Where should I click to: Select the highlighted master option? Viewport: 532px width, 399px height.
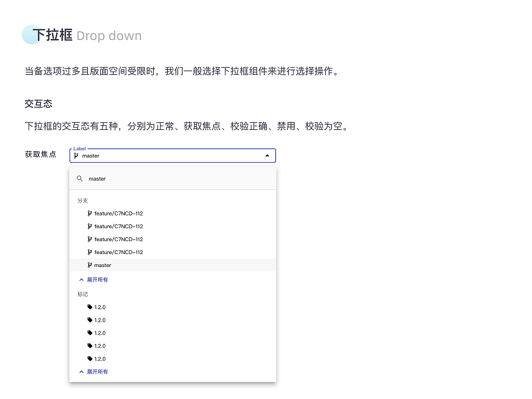click(x=102, y=265)
